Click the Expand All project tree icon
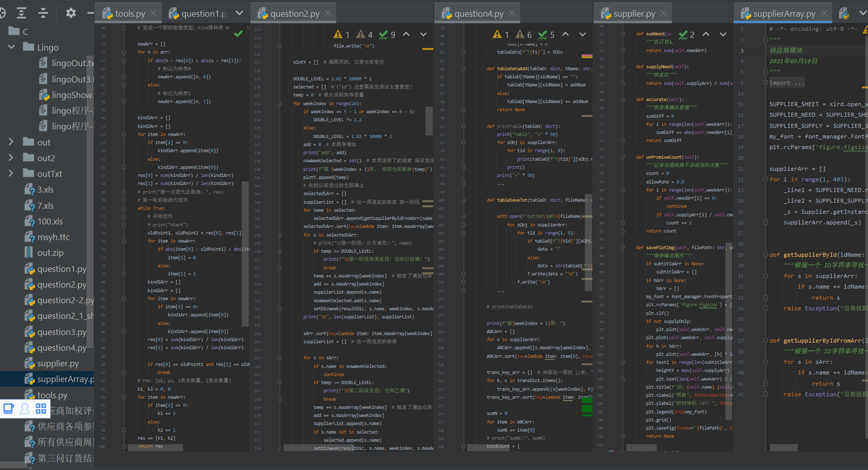This screenshot has width=868, height=470. point(21,13)
